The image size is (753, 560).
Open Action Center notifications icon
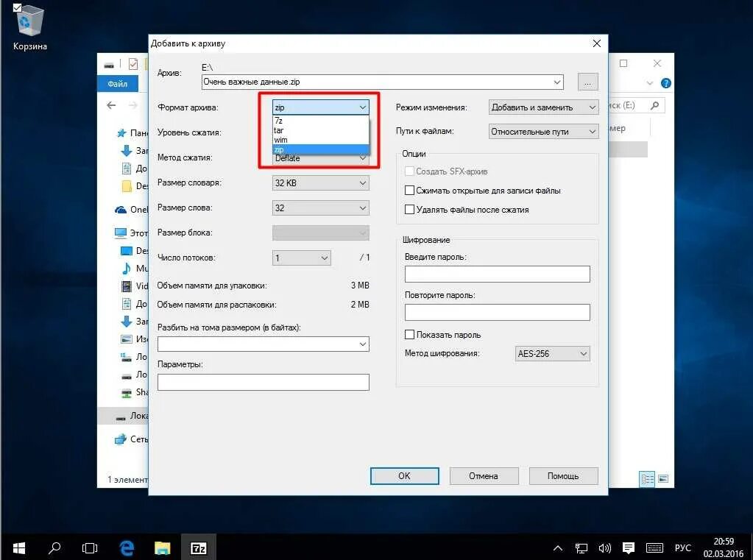(628, 547)
